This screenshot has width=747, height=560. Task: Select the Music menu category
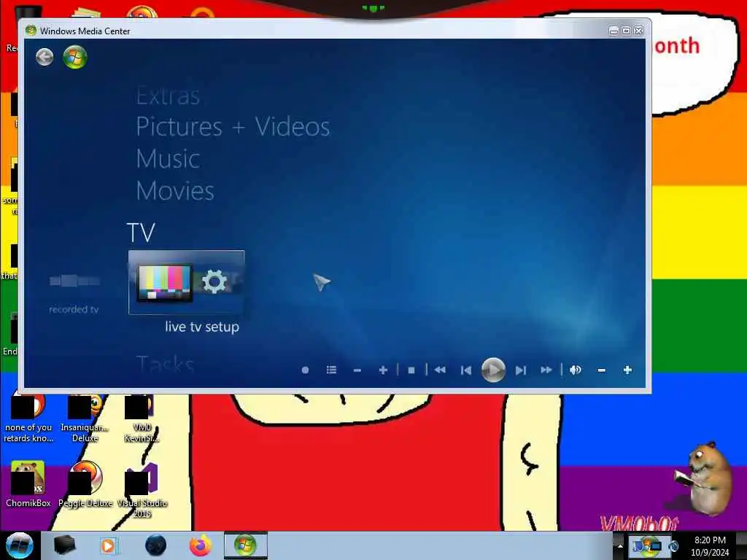coord(168,158)
